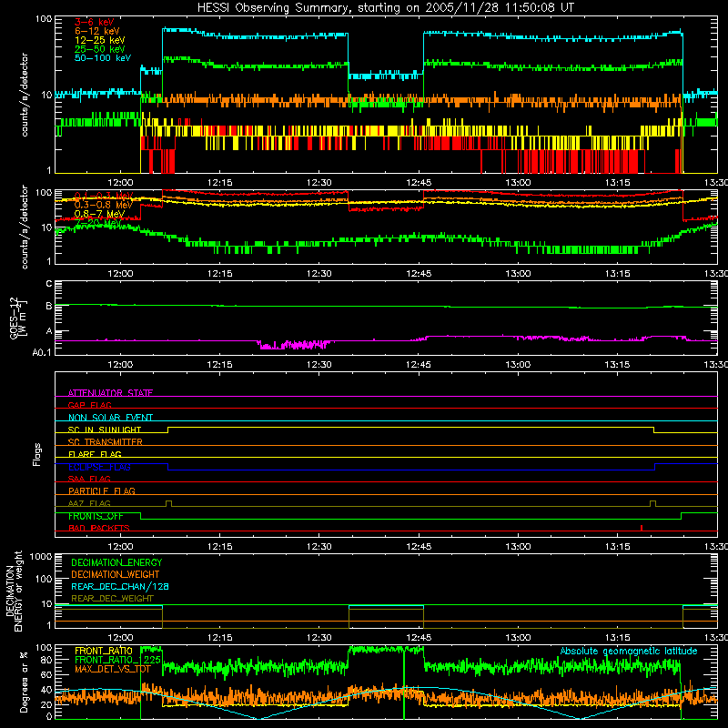The height and width of the screenshot is (728, 728).
Task: Click the B level label on the GOES axis
Action: (49, 306)
